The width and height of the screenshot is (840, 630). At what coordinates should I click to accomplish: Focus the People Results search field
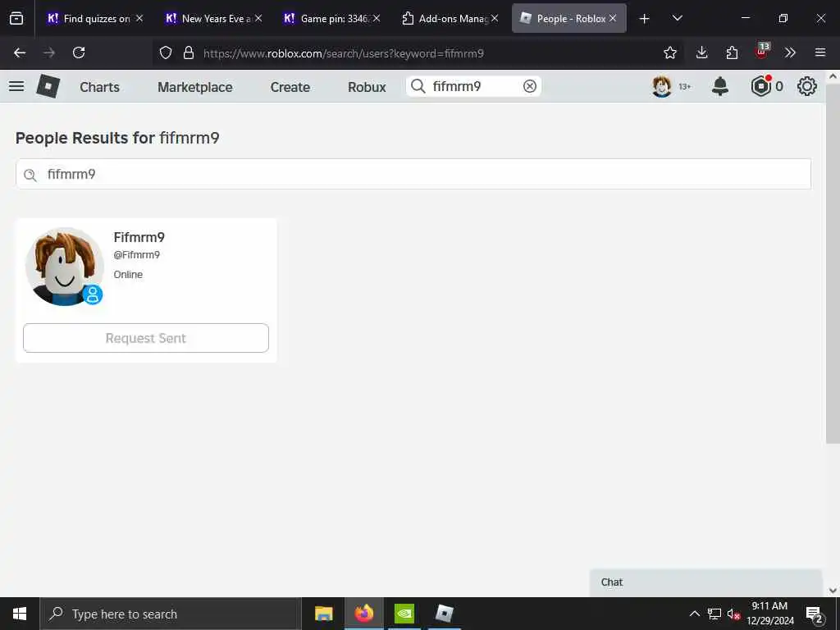click(x=413, y=174)
